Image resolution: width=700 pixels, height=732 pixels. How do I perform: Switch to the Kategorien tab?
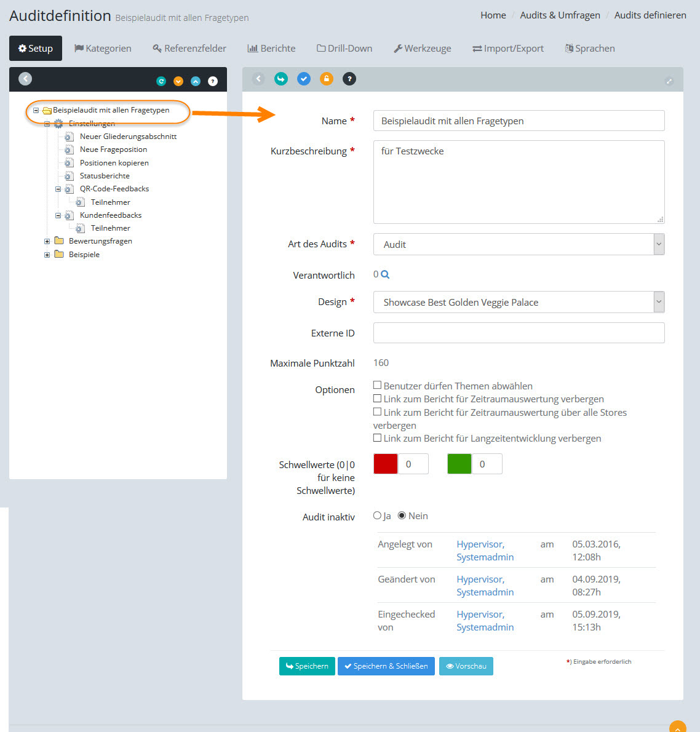(x=103, y=49)
